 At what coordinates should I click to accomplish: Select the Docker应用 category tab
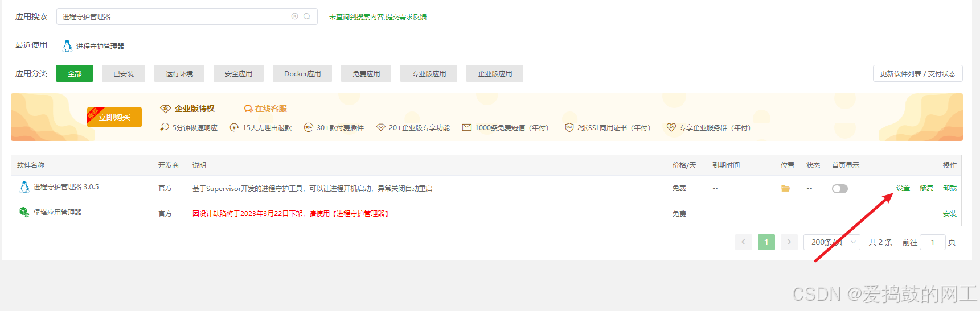[302, 73]
